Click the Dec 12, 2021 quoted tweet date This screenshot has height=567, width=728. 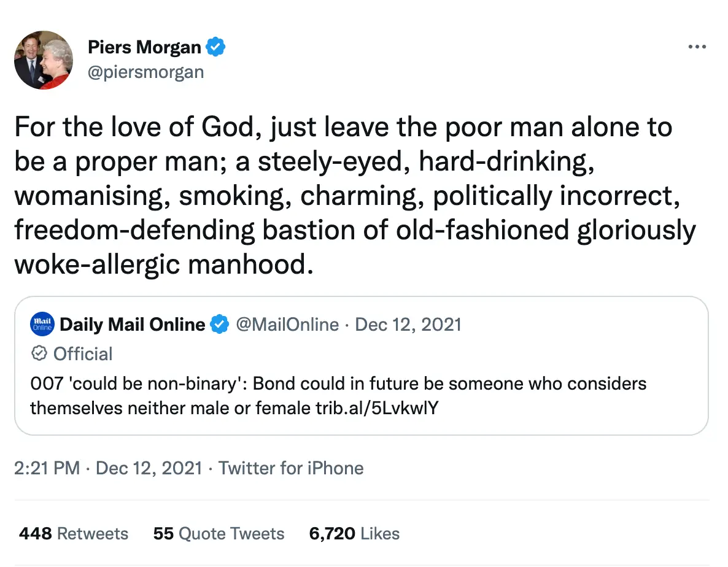tap(409, 324)
